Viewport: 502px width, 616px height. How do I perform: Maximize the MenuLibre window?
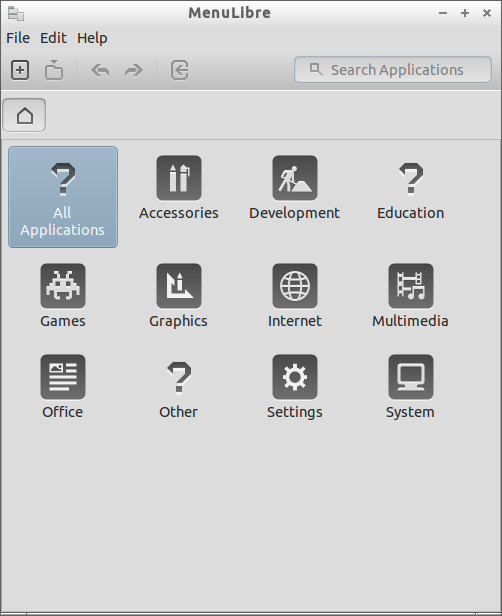coord(465,13)
